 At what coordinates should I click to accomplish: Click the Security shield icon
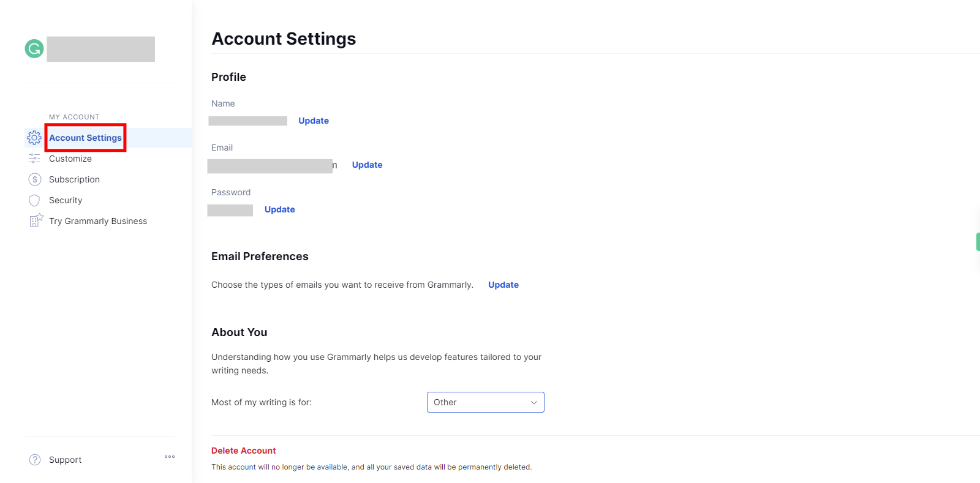click(x=34, y=200)
